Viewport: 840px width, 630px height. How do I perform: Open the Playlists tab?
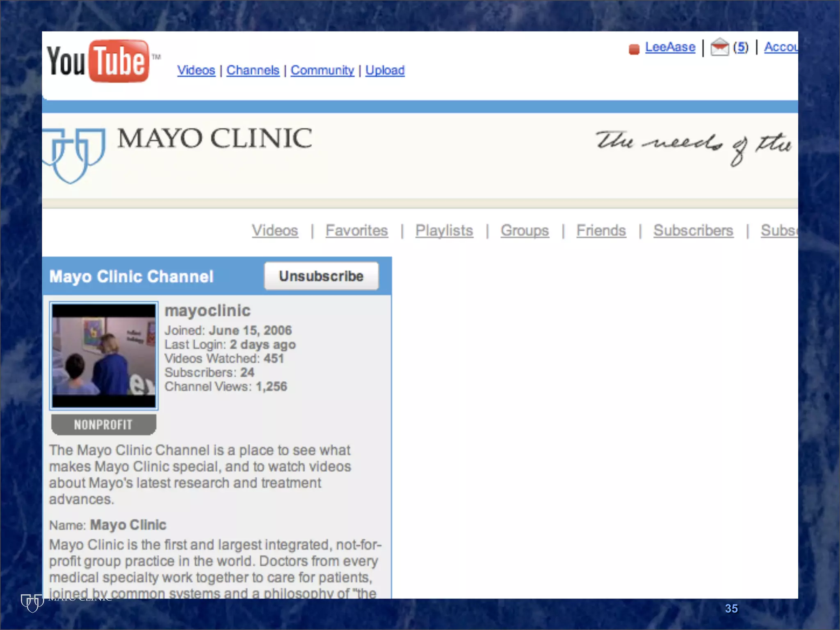444,231
